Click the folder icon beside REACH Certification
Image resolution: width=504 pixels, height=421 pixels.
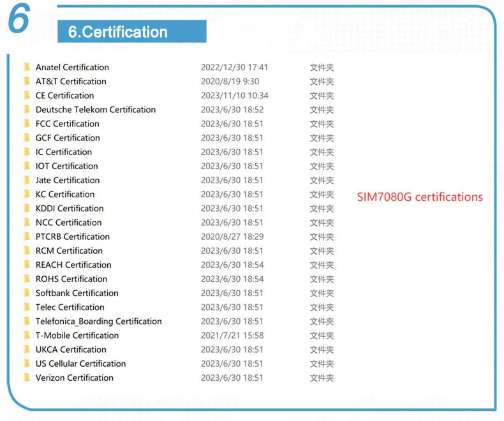[27, 265]
